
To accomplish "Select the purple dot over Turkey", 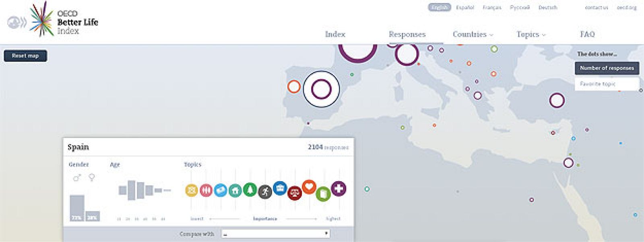I will point(557,100).
